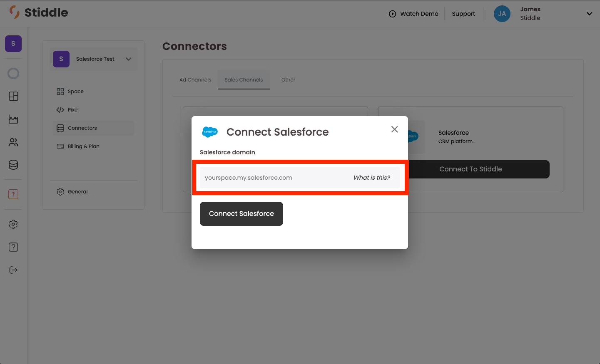Click the logout arrow icon in sidebar
The width and height of the screenshot is (600, 364).
coord(13,270)
